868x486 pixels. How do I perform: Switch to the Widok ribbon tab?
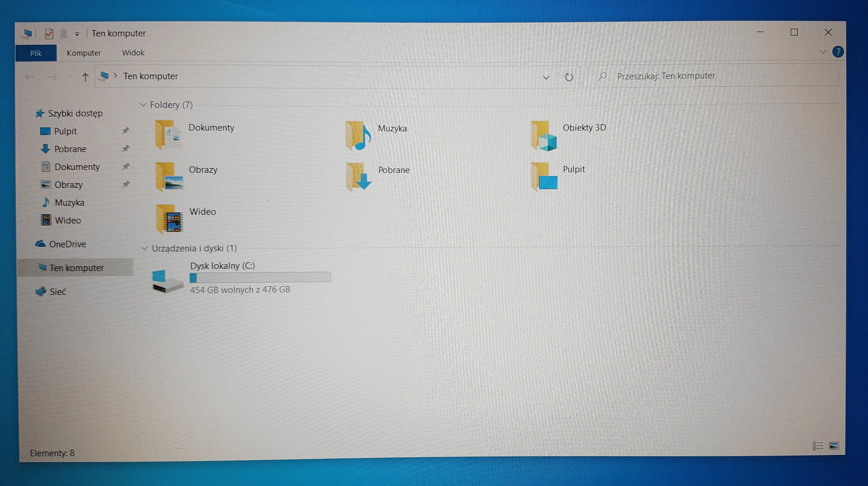click(133, 53)
